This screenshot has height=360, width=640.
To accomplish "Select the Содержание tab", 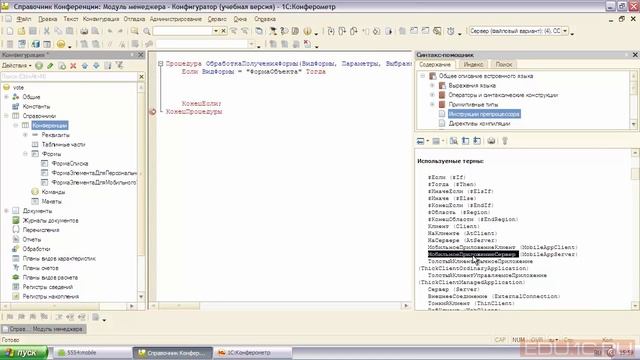I will point(435,64).
